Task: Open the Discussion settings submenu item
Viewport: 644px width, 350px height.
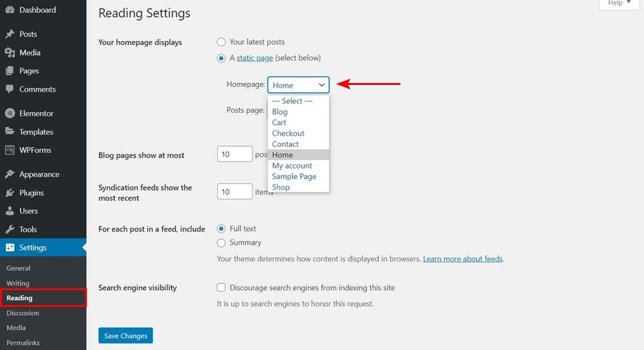Action: (22, 312)
